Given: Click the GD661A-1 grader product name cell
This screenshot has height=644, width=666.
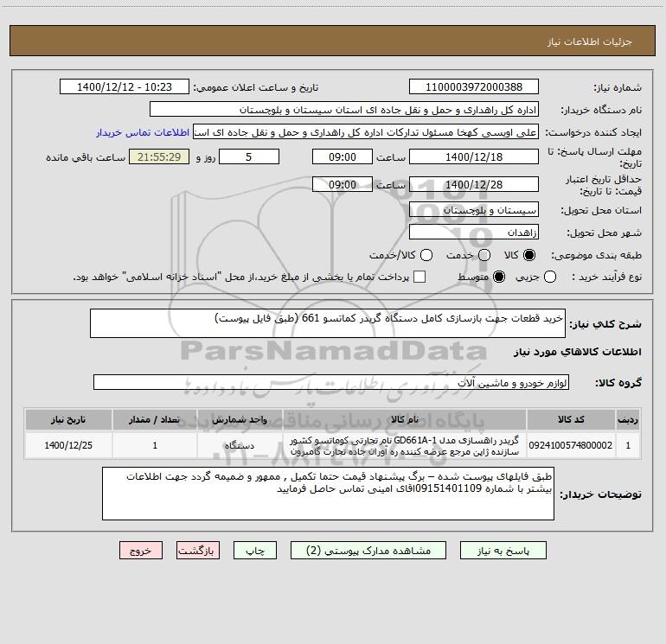Looking at the screenshot, I should (x=405, y=445).
